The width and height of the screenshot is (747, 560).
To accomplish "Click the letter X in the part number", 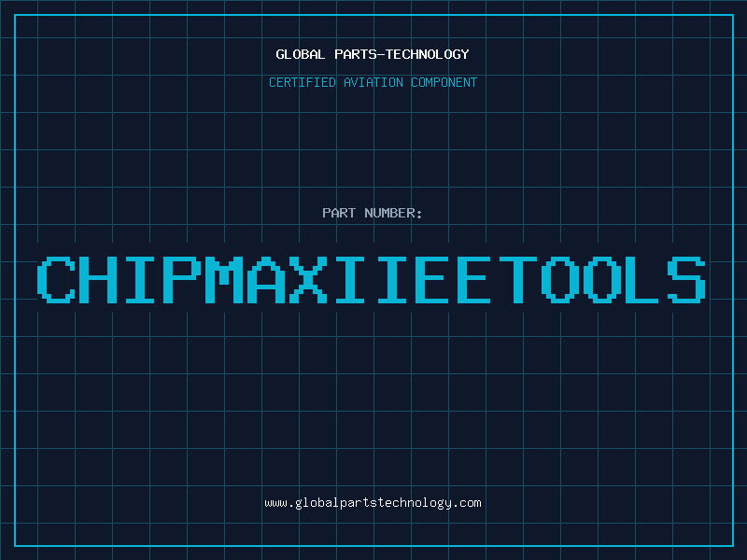I will pos(309,280).
